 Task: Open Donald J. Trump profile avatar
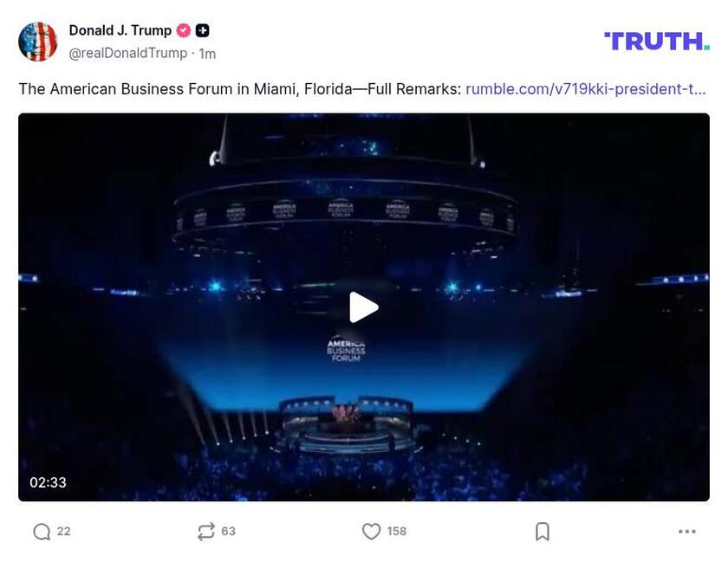[37, 42]
